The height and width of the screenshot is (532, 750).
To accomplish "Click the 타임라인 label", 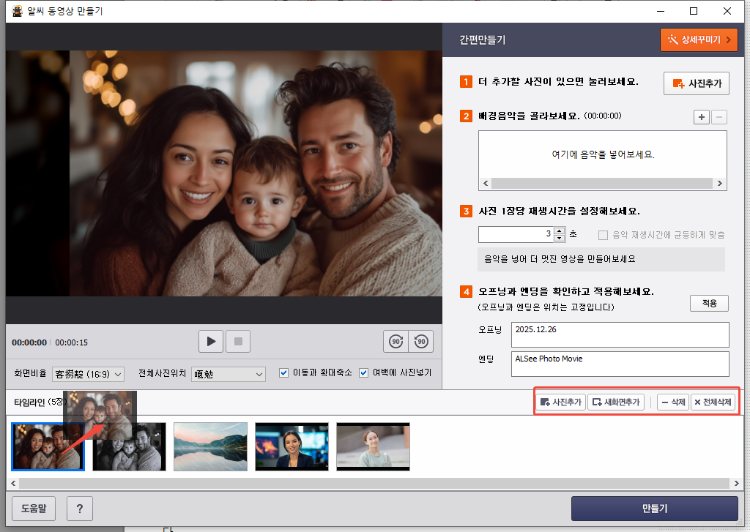I will tap(30, 402).
